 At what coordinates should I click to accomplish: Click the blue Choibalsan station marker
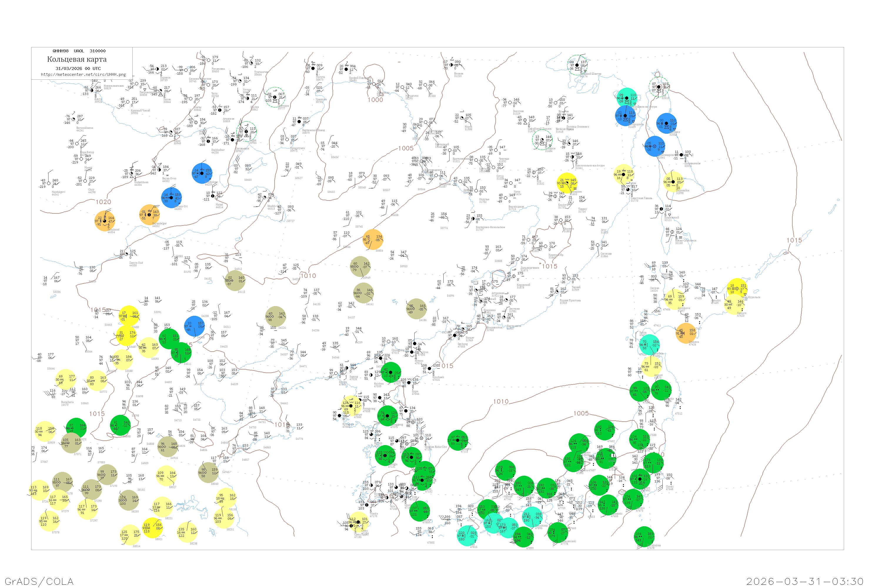[202, 173]
